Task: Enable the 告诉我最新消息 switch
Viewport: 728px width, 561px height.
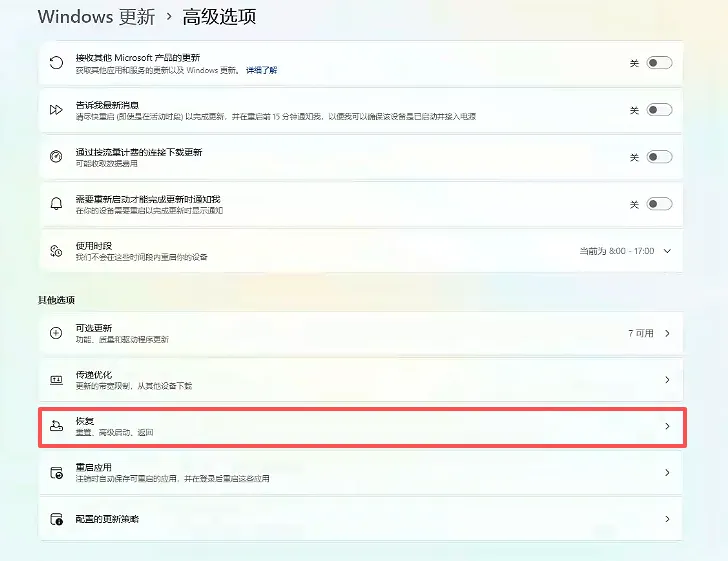Action: [659, 110]
